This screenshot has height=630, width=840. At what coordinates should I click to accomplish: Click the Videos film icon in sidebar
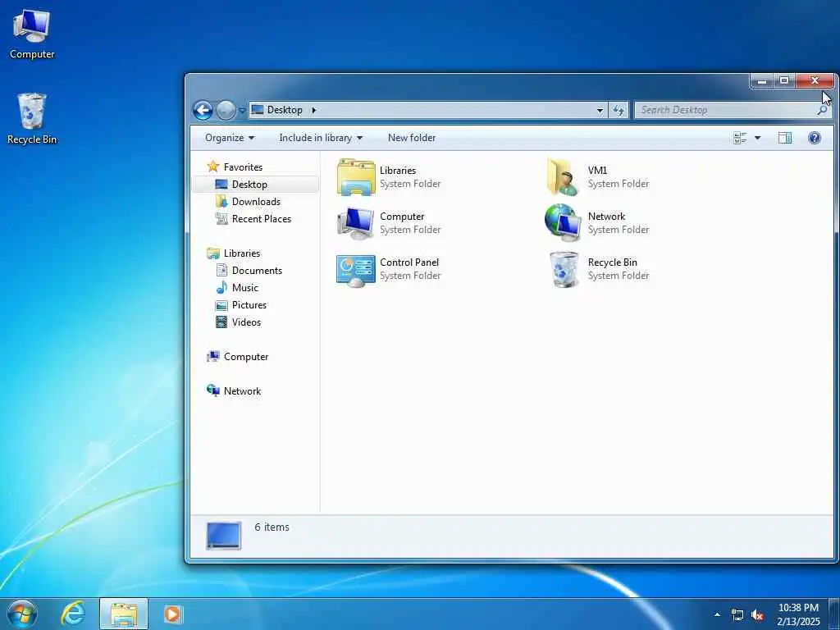pos(221,322)
